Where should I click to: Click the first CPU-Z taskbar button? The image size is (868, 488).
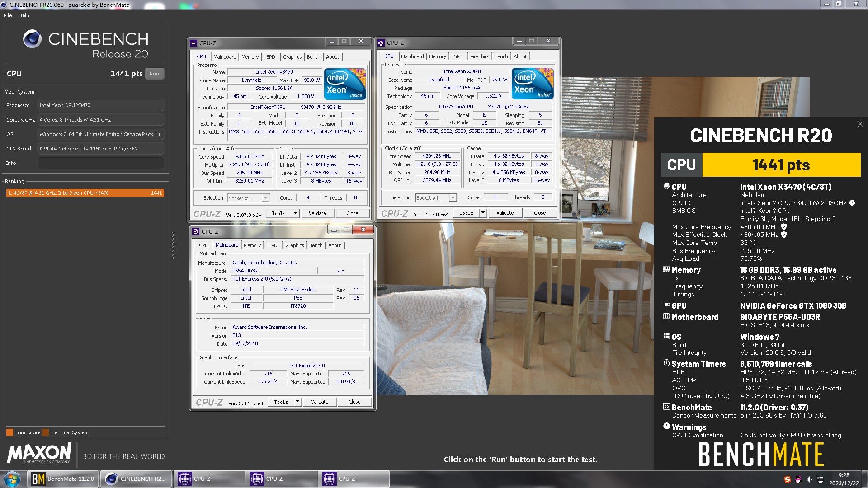pos(209,479)
